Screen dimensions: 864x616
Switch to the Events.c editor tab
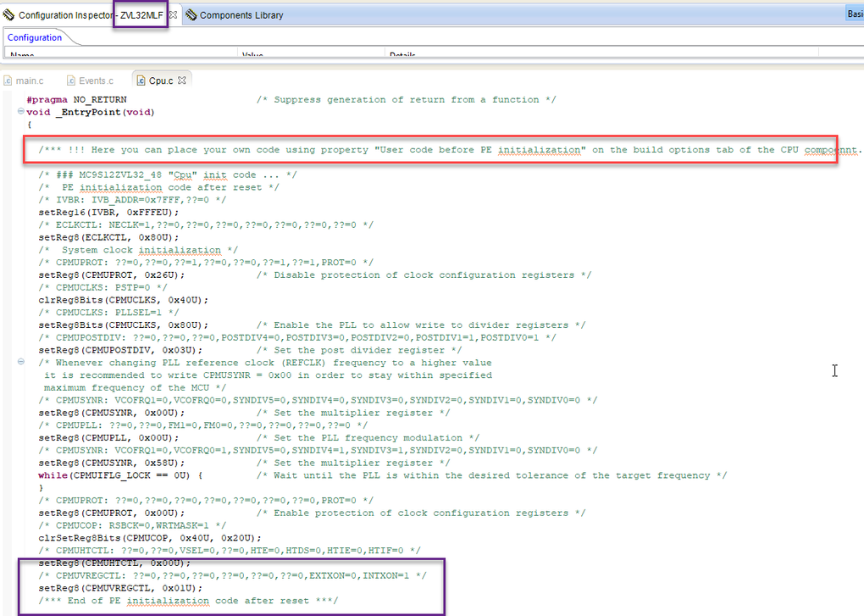click(x=96, y=80)
